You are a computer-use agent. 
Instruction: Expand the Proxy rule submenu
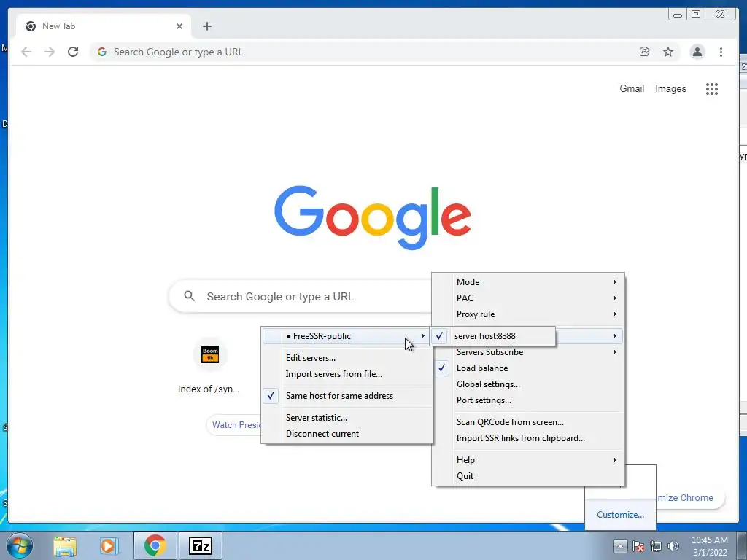pyautogui.click(x=528, y=314)
